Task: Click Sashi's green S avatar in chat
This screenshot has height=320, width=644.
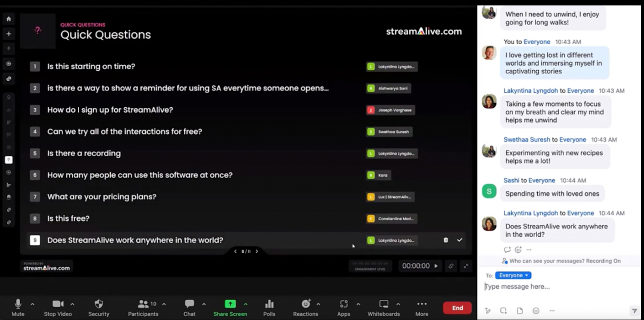Action: point(489,191)
